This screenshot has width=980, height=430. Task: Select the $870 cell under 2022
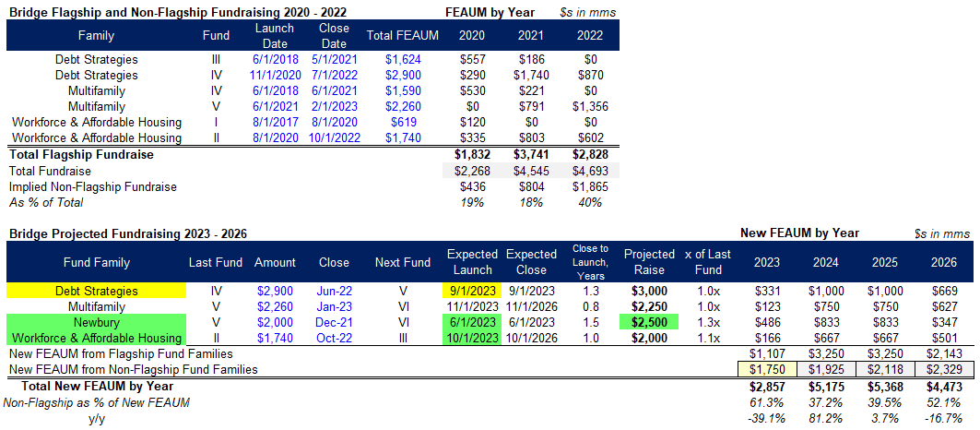point(590,75)
